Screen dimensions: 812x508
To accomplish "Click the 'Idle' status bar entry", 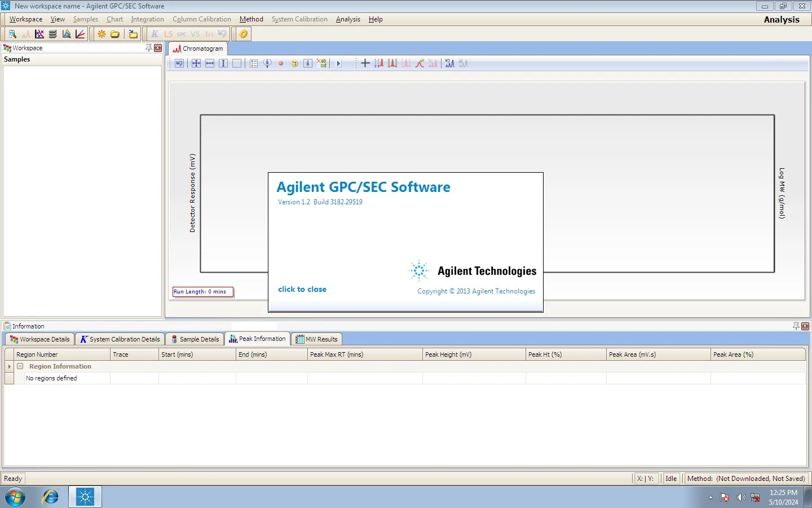I will (x=671, y=479).
